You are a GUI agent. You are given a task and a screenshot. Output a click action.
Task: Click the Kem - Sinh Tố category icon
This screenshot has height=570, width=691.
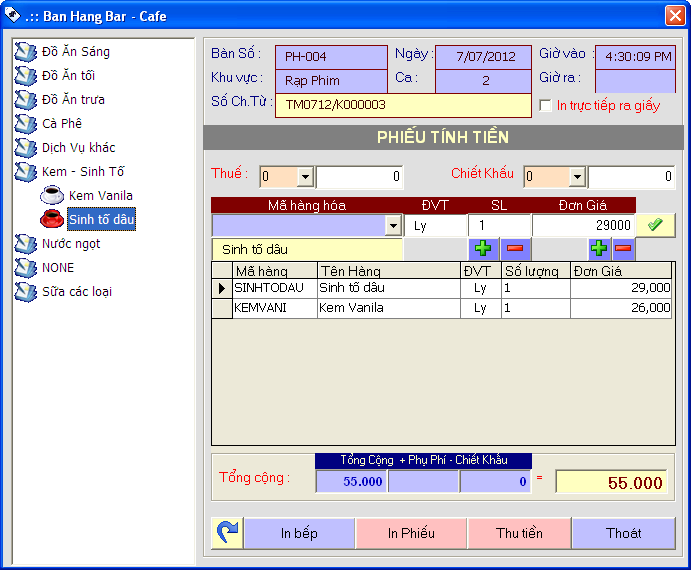[26, 171]
